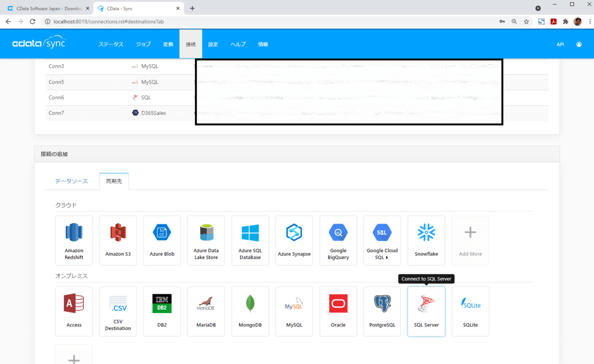594x364 pixels.
Task: Select the Azure Blob destination tile
Action: coord(162,240)
